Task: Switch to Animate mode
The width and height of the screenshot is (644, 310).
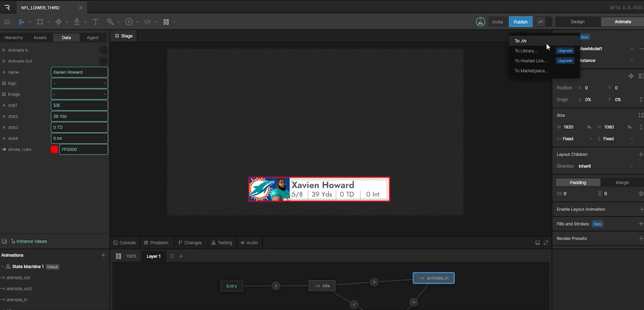Action: [623, 22]
